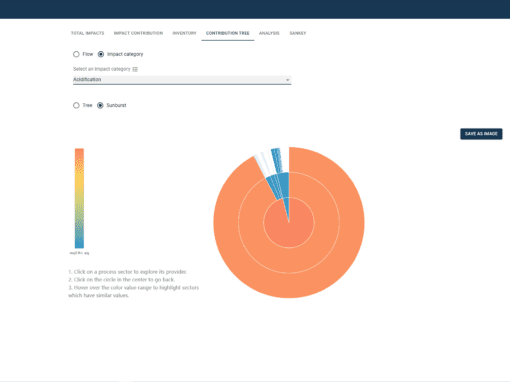Go to the Analysis tab

(x=269, y=33)
